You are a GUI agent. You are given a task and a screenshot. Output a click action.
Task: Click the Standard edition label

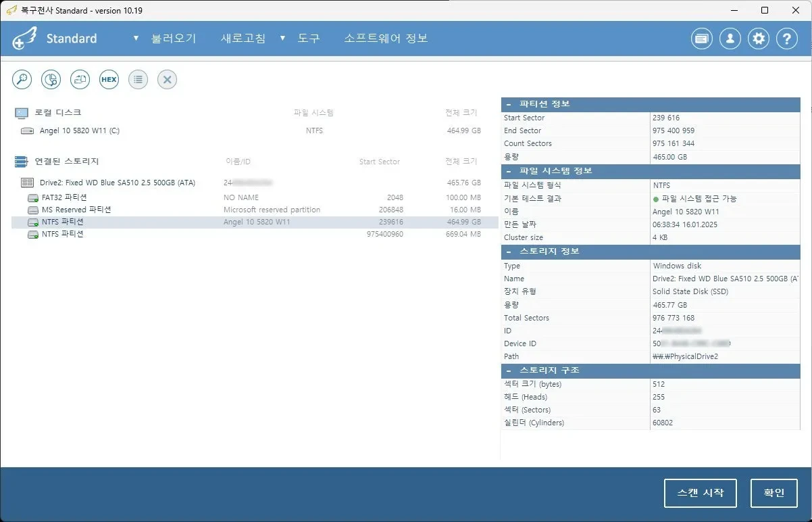(x=72, y=39)
